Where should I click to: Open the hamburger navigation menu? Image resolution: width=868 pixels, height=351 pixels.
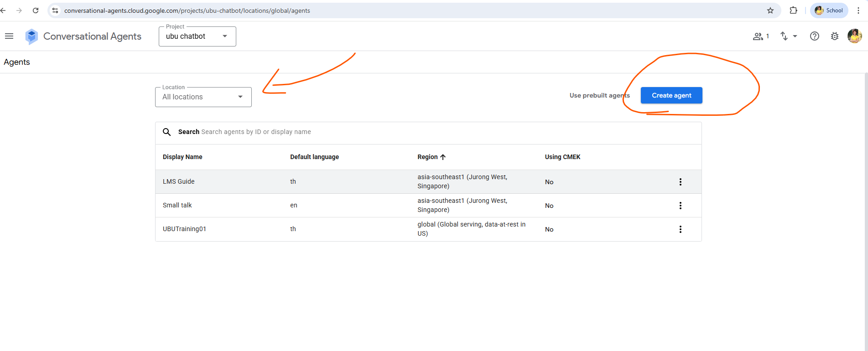9,36
